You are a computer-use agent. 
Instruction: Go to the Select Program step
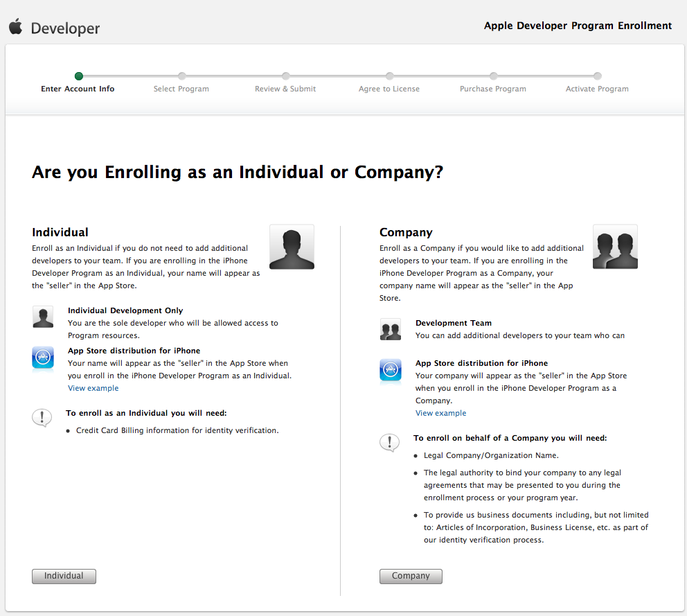pyautogui.click(x=181, y=89)
